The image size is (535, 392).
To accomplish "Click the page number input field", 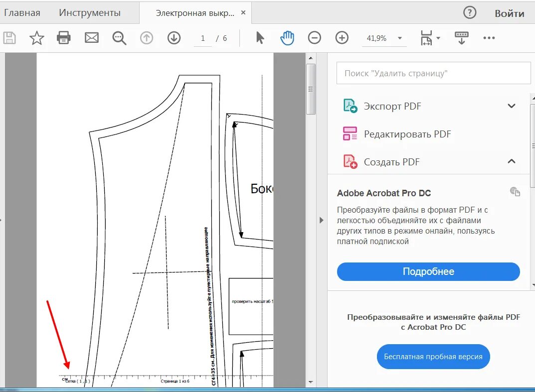I will (x=202, y=38).
